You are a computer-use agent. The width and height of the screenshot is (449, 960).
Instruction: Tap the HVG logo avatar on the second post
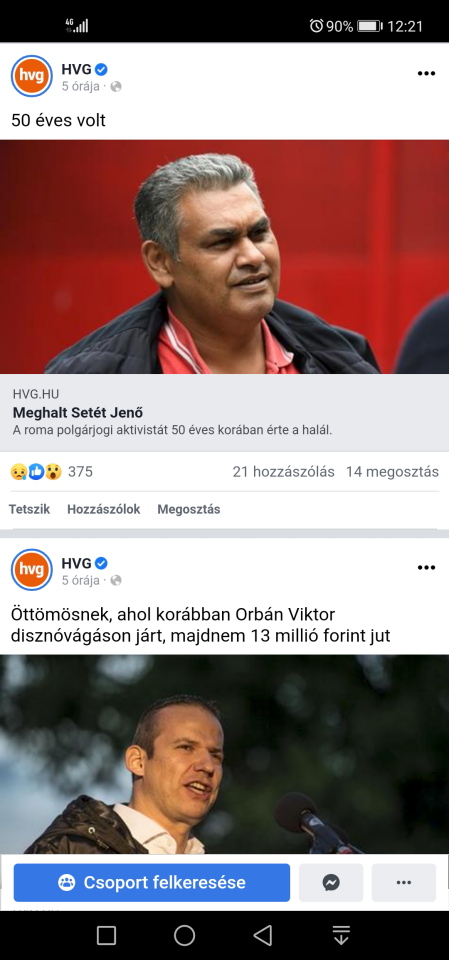(32, 569)
